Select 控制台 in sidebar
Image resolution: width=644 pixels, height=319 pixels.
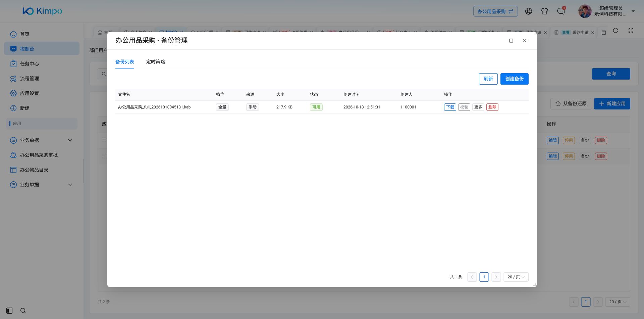42,49
